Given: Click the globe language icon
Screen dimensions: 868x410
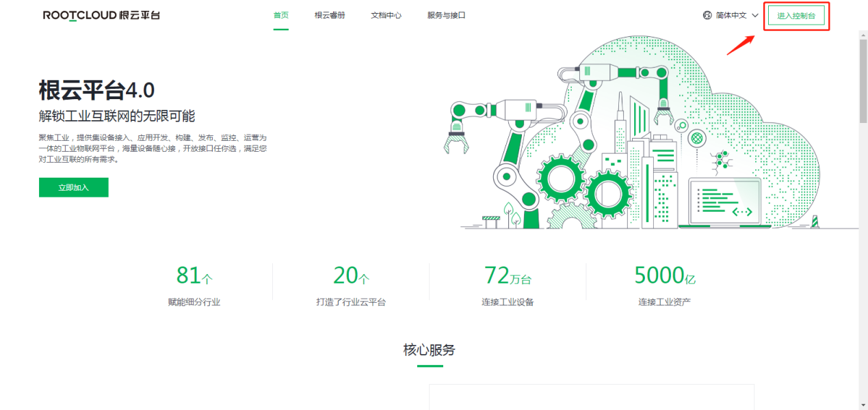Looking at the screenshot, I should tap(707, 15).
